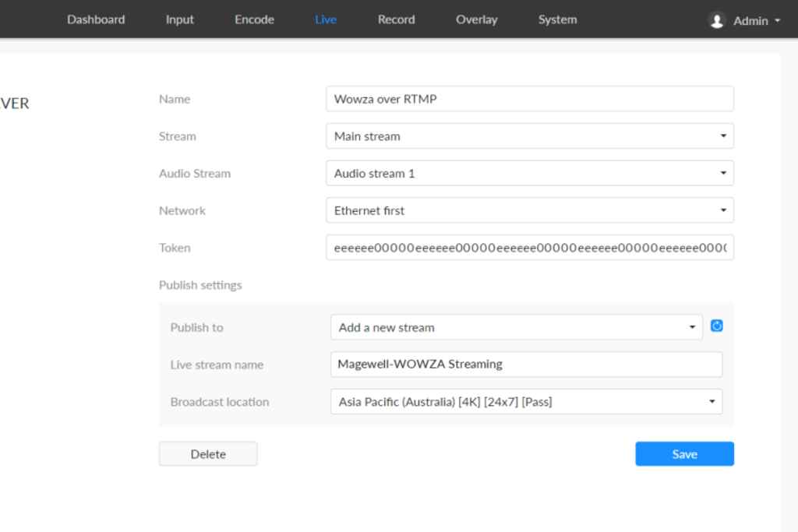Open the Admin account dropdown
This screenshot has width=798, height=532.
pyautogui.click(x=756, y=21)
